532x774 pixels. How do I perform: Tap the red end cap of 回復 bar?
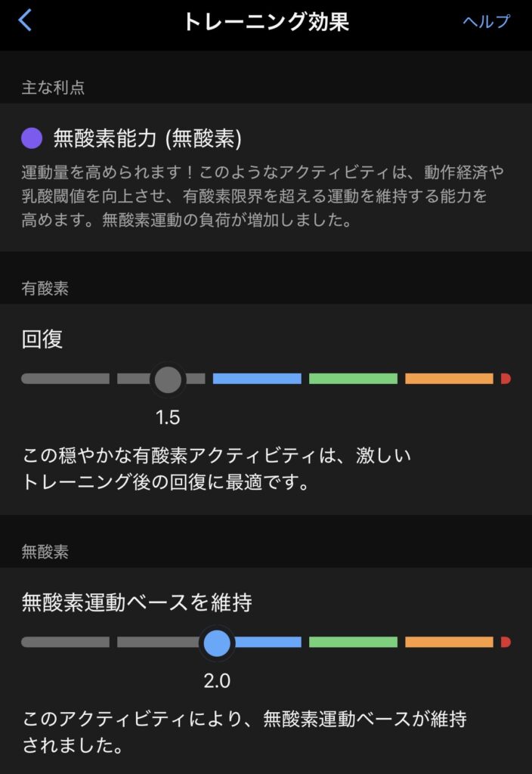tap(506, 379)
